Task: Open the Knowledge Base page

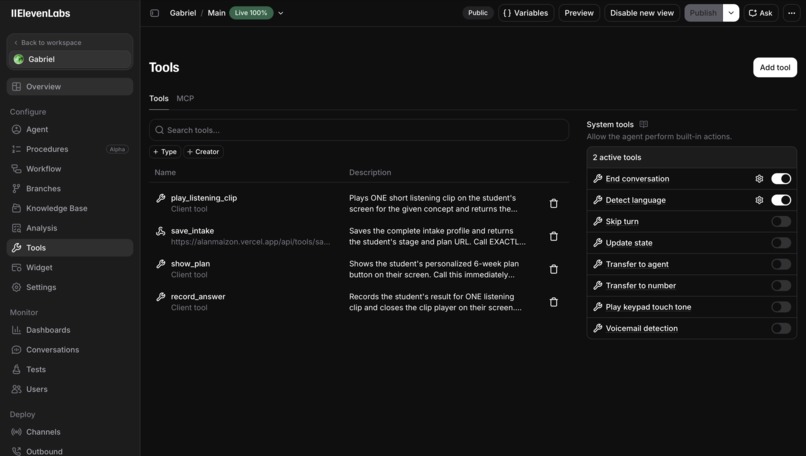Action: coord(70,208)
